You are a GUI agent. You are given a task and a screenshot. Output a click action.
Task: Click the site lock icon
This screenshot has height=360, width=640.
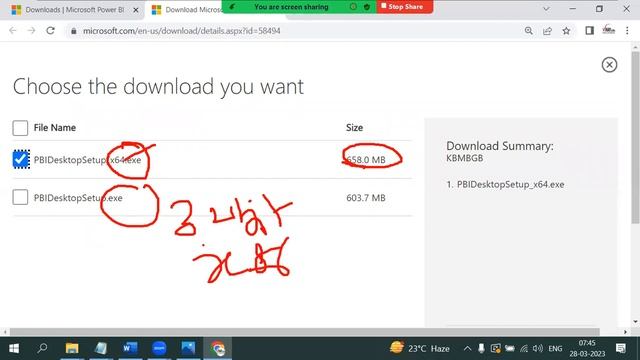(73, 31)
